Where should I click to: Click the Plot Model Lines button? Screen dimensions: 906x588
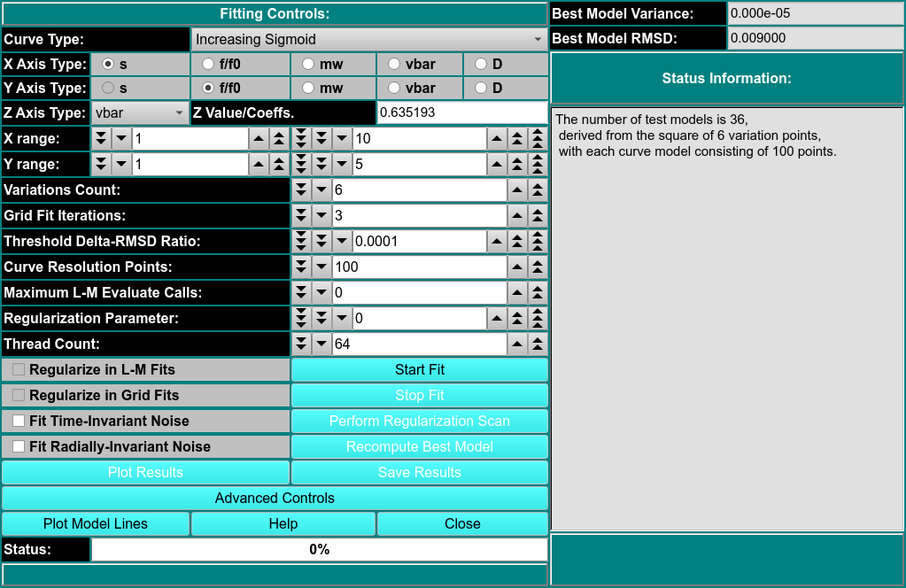click(96, 524)
